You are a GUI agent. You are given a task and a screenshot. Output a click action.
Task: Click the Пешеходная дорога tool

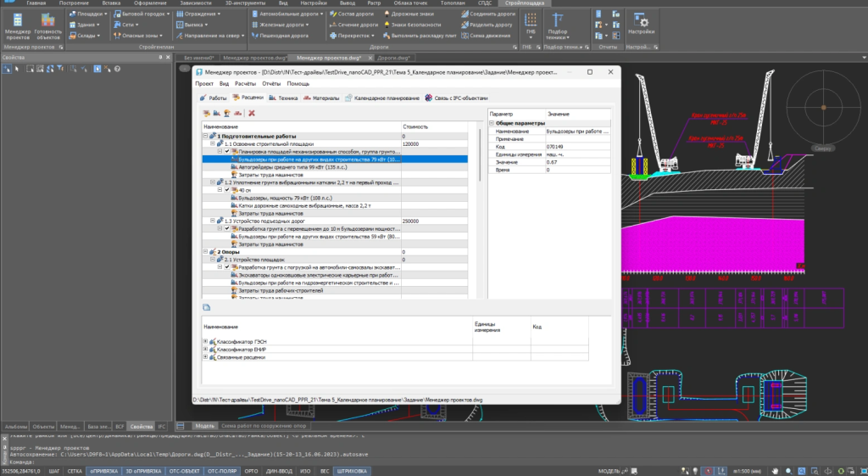pyautogui.click(x=284, y=36)
